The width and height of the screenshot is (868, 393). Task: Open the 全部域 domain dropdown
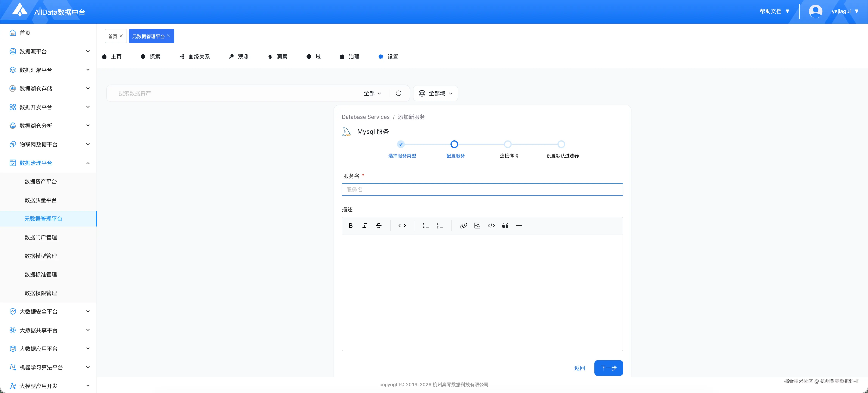point(435,93)
